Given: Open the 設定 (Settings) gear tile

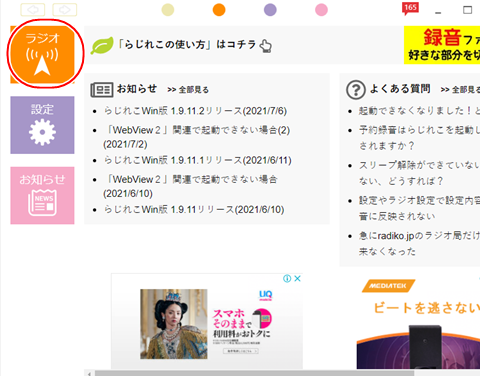Looking at the screenshot, I should [x=42, y=125].
